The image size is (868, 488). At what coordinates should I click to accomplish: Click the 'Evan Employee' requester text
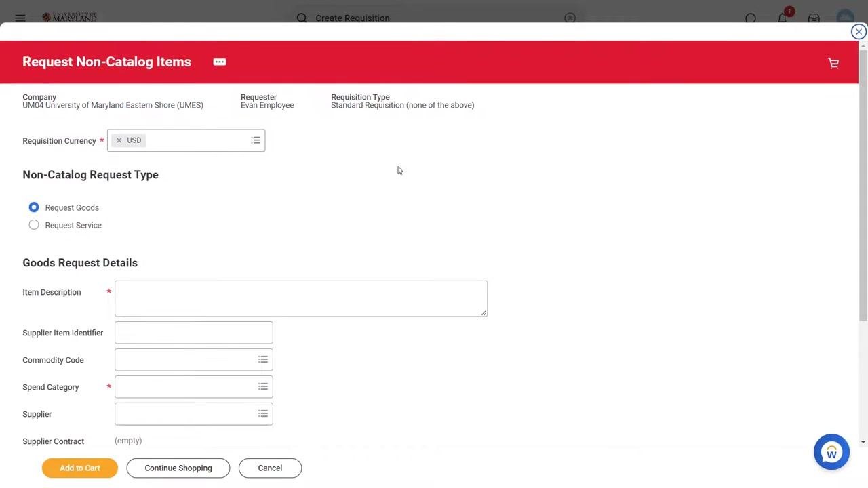coord(267,106)
